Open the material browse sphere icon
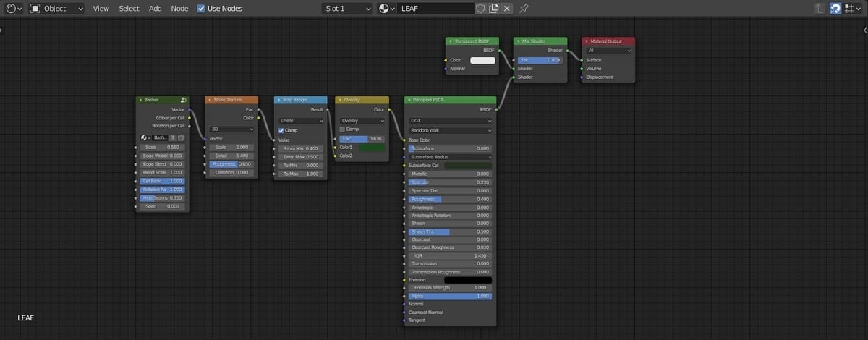 (387, 8)
